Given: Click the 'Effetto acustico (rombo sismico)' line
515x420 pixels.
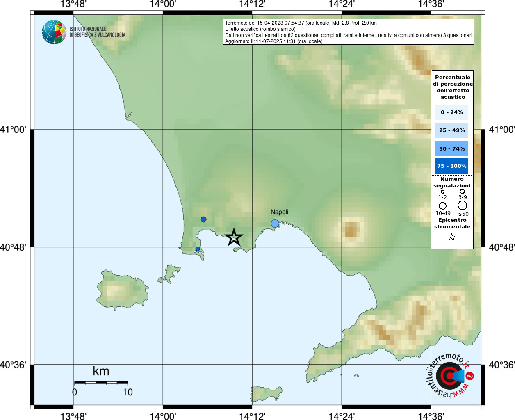Looking at the screenshot, I should 260,29.
